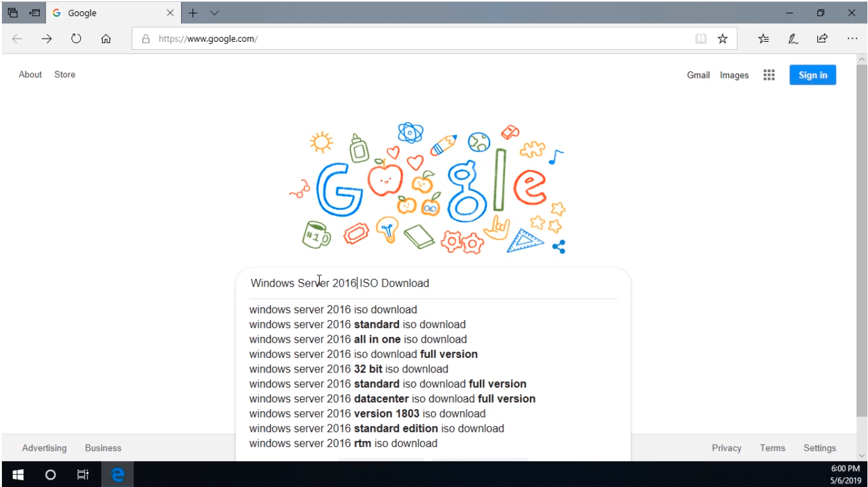The width and height of the screenshot is (868, 487).
Task: Choose suggestion 'windows server 2016 32 bit iso download'
Action: (x=348, y=369)
